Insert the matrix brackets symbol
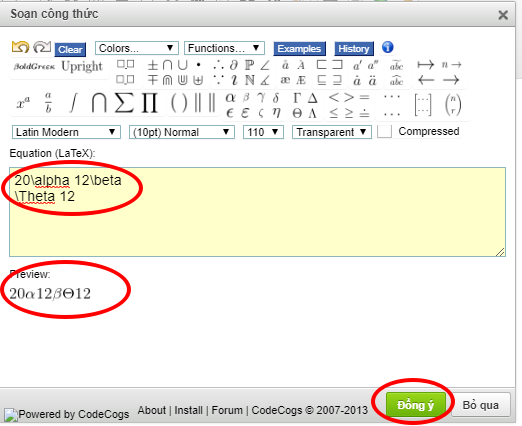This screenshot has height=426, width=522. click(x=423, y=105)
